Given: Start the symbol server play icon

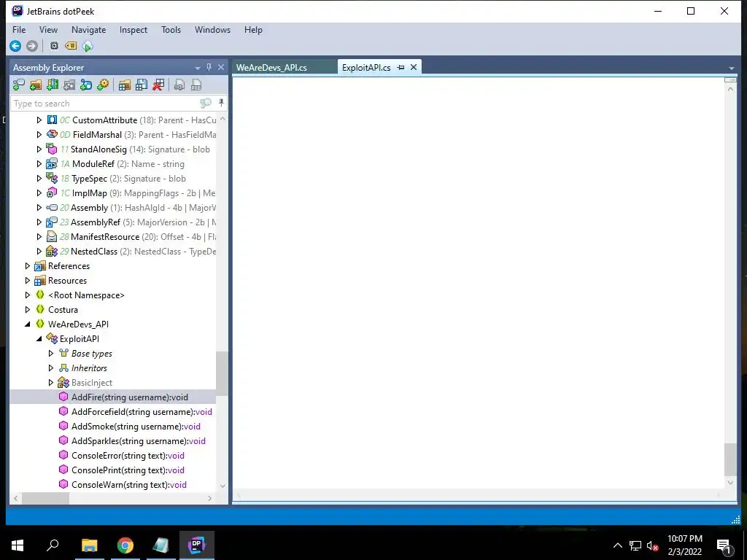Looking at the screenshot, I should (88, 46).
